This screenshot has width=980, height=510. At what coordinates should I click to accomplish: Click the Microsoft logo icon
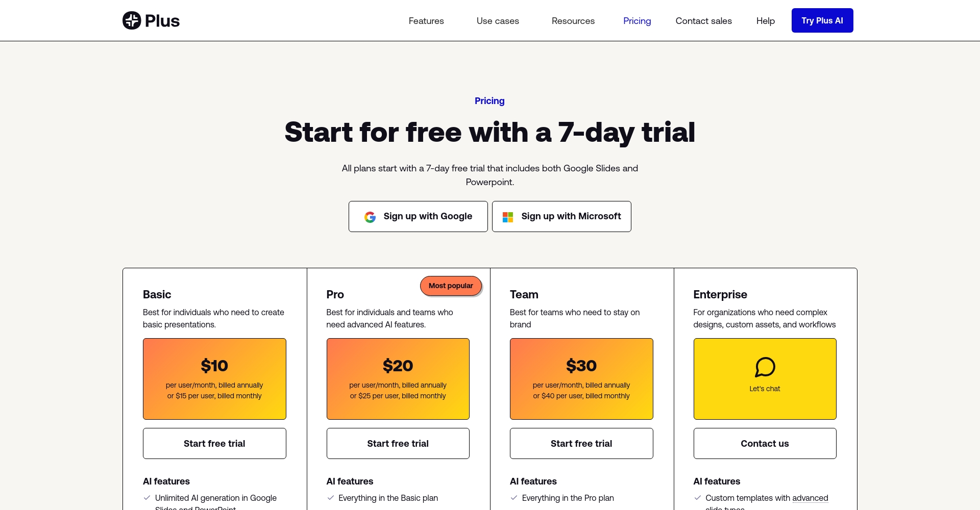508,217
